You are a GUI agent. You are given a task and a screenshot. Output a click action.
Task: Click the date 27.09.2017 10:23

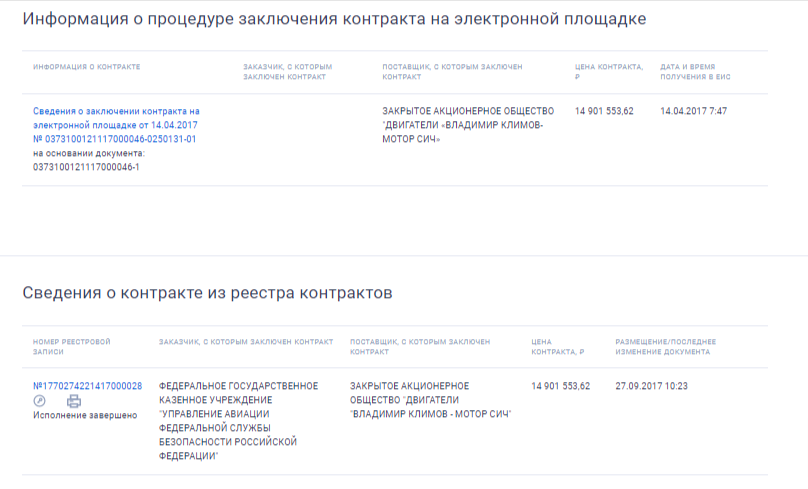(x=651, y=386)
